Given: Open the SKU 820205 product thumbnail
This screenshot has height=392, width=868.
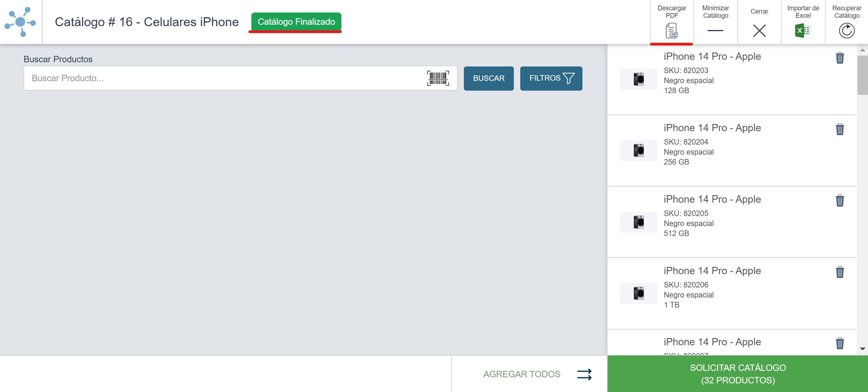Looking at the screenshot, I should (639, 222).
